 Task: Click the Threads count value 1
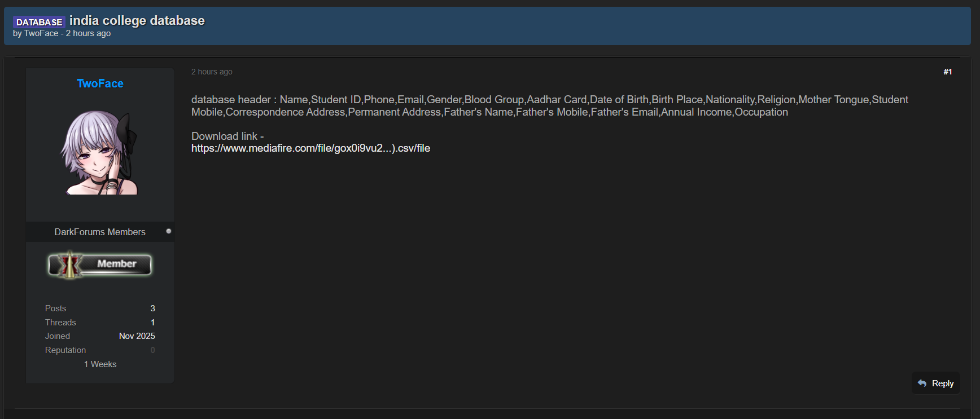(152, 323)
